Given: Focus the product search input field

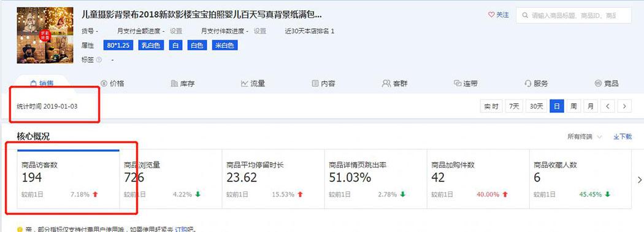Looking at the screenshot, I should click(573, 15).
